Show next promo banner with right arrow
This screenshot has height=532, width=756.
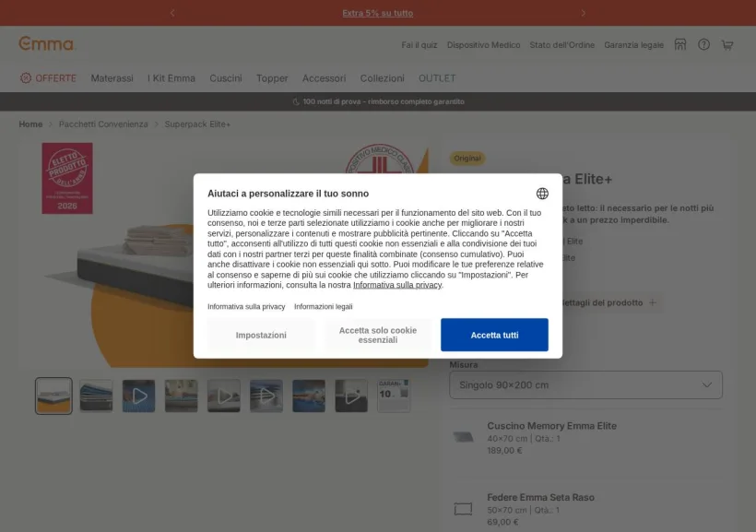tap(584, 13)
